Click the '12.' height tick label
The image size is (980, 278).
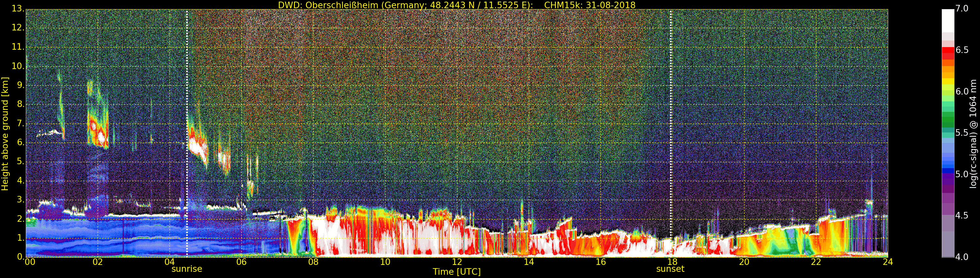(x=18, y=27)
